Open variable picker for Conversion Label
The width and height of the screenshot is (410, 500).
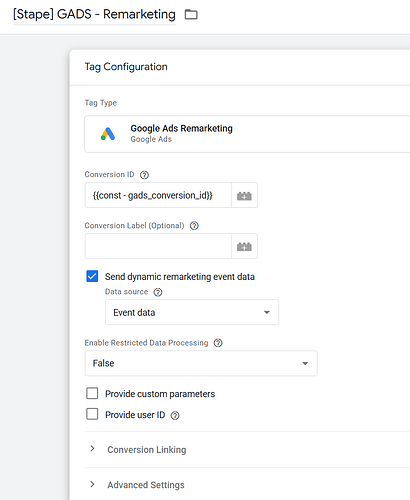click(244, 246)
